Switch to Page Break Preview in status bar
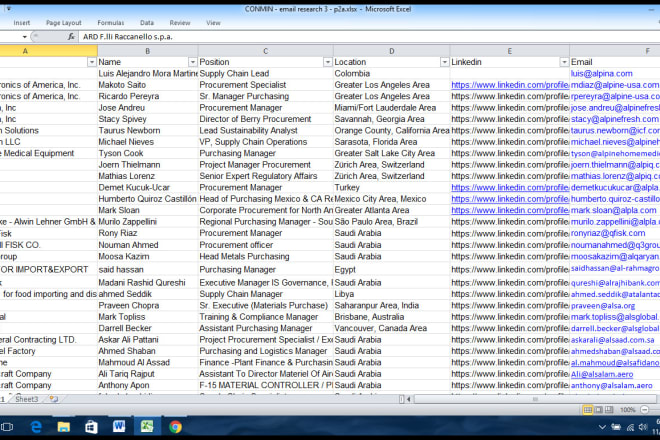The image size is (660, 440). pos(609,410)
